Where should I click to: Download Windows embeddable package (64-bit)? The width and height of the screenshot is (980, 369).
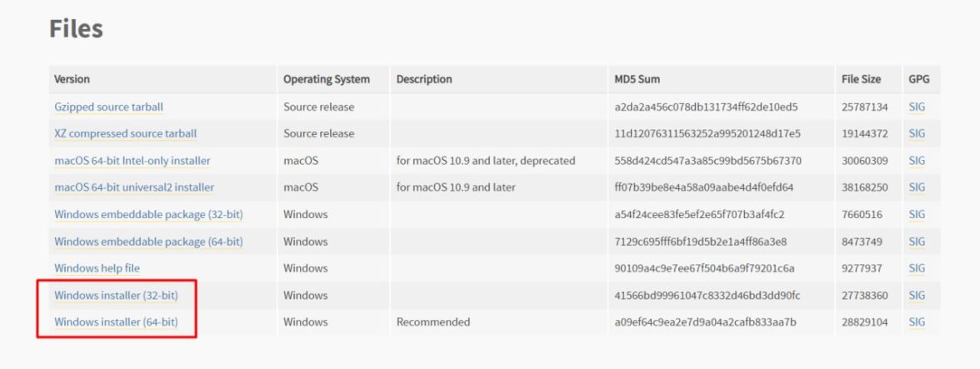(148, 242)
